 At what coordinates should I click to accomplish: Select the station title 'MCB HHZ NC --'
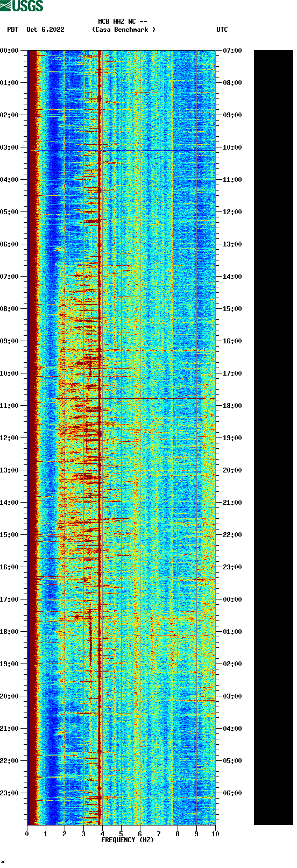click(x=123, y=22)
